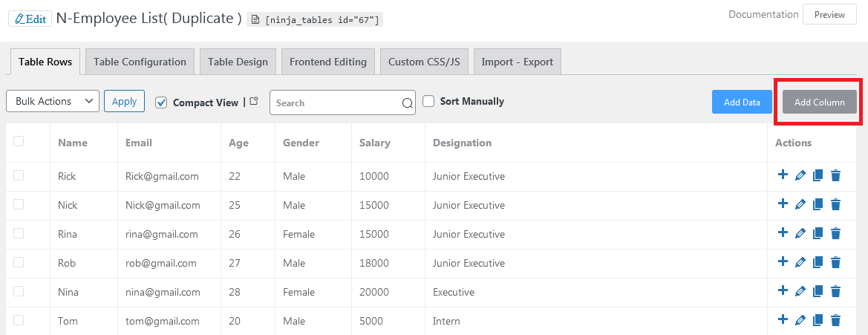The image size is (868, 335).
Task: Open Compact View external link icon
Action: coord(254,102)
